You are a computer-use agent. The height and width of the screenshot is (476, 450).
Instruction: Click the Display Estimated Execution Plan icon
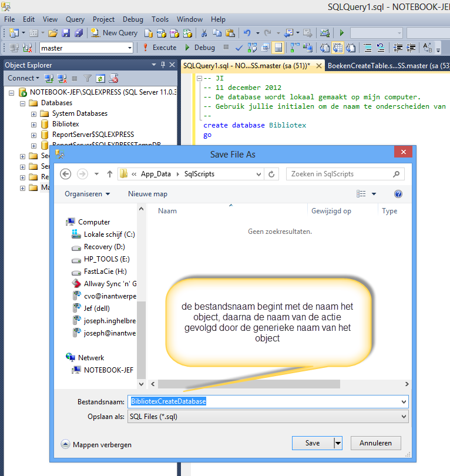tap(252, 48)
